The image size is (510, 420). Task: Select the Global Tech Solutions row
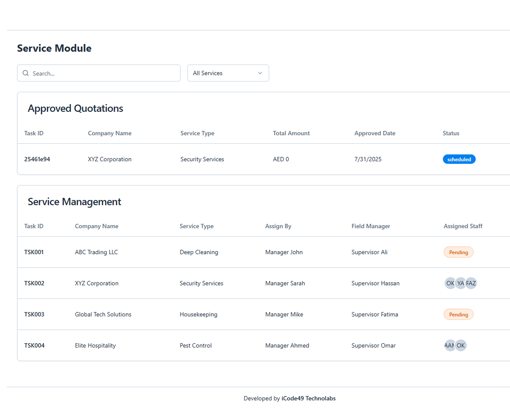[264, 314]
